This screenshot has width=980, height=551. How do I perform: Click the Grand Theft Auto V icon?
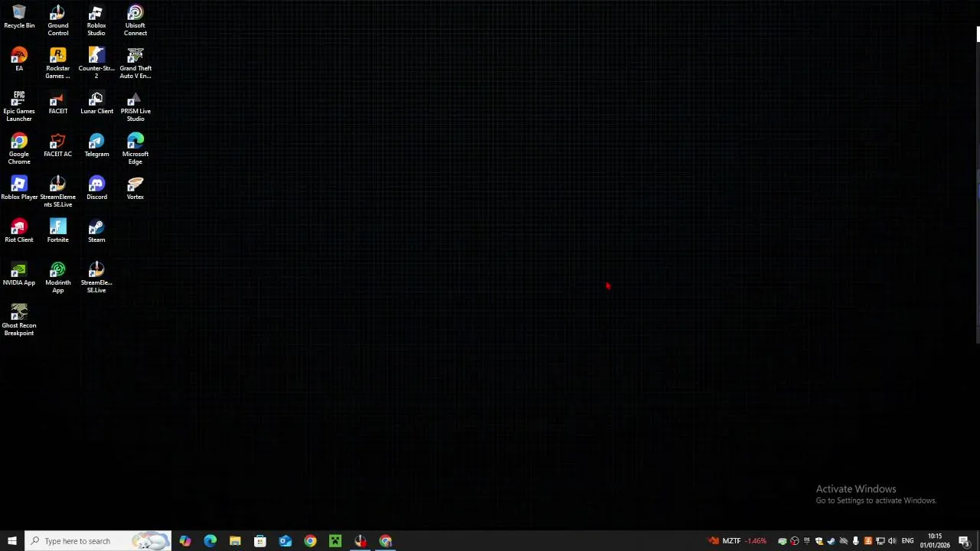136,64
